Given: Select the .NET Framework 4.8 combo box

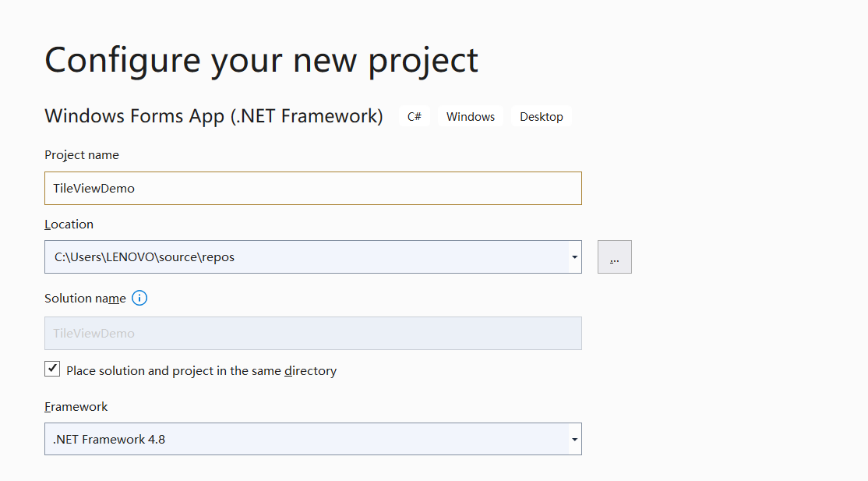Looking at the screenshot, I should click(x=312, y=439).
